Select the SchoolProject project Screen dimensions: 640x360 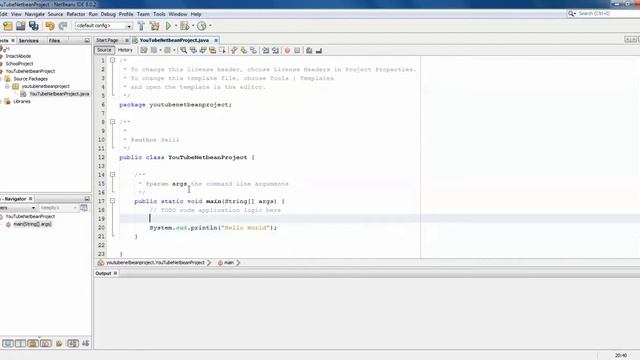click(19, 64)
